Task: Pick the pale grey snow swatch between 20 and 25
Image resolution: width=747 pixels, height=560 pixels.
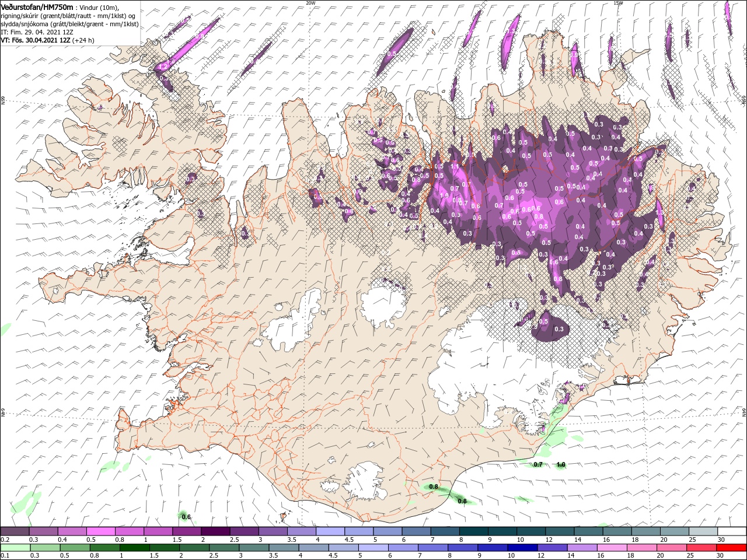Action: [674, 531]
